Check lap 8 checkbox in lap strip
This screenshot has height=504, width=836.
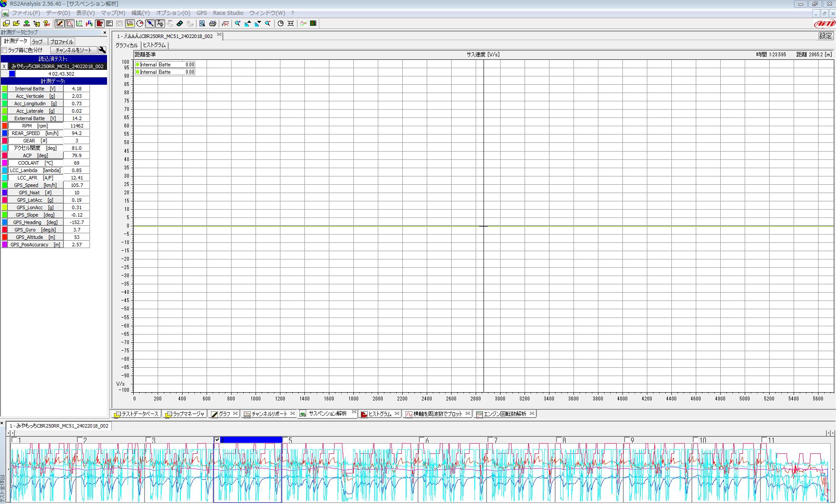click(559, 440)
